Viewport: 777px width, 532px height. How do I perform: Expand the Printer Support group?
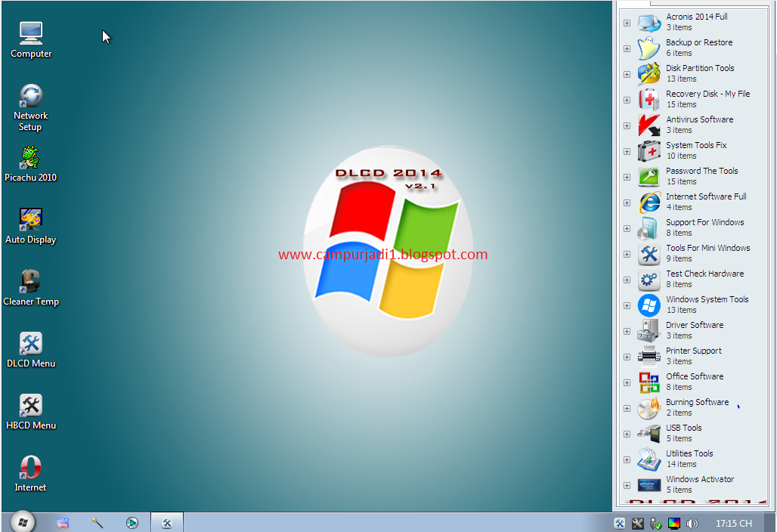coord(627,357)
